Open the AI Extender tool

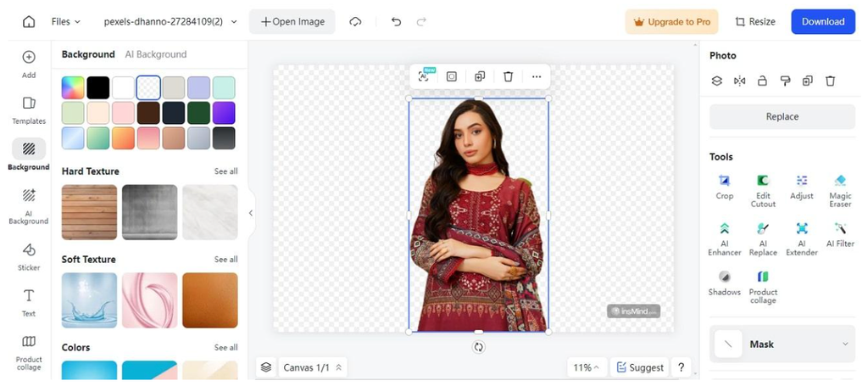coord(802,239)
